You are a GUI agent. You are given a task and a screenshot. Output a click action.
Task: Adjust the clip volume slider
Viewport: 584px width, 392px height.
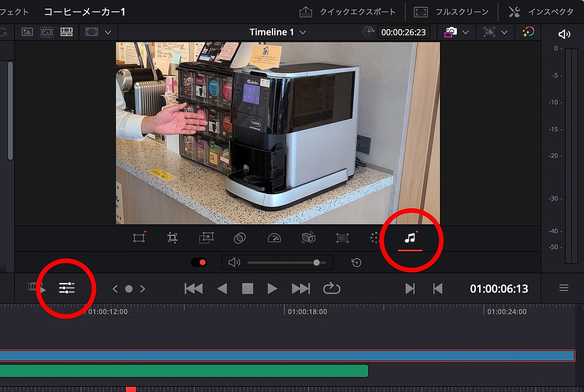317,262
